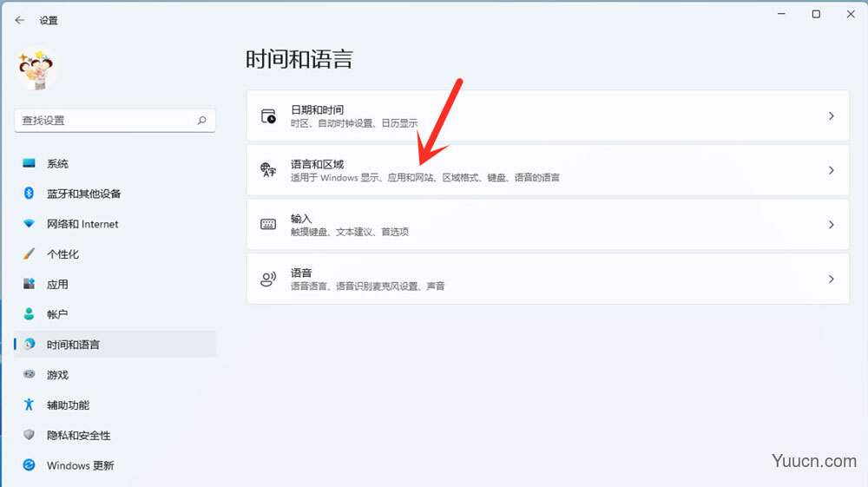Open 帐户 settings label

tap(57, 315)
